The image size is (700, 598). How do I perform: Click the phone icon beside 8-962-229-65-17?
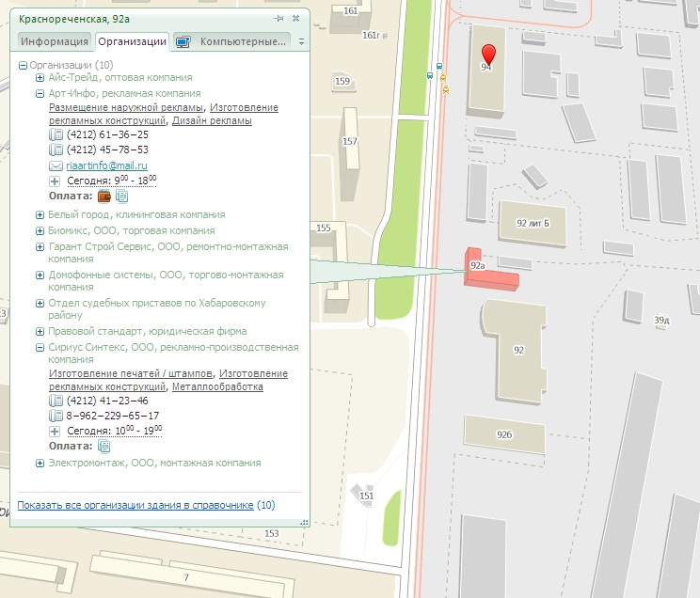pyautogui.click(x=56, y=416)
